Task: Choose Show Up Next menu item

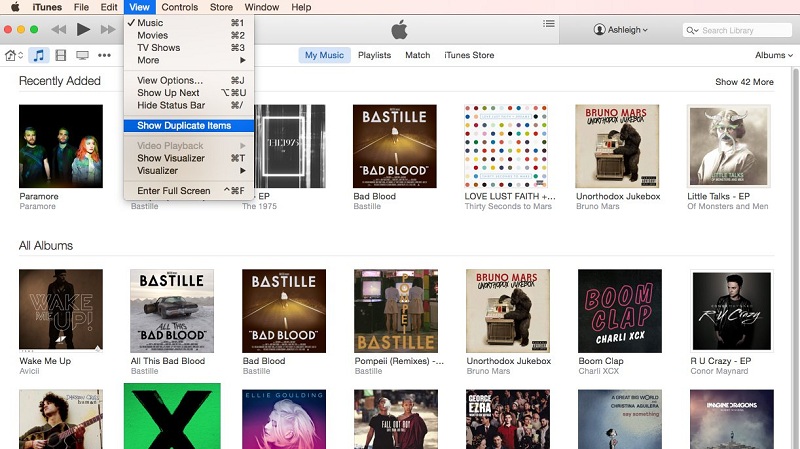Action: (189, 93)
